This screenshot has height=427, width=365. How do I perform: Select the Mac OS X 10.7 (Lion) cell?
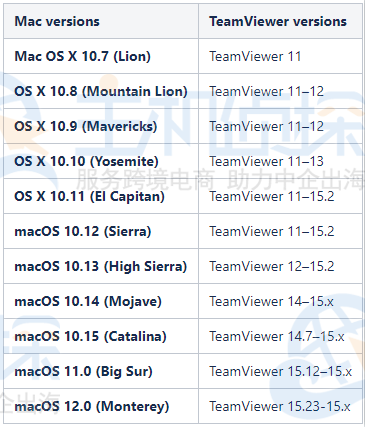point(101,56)
